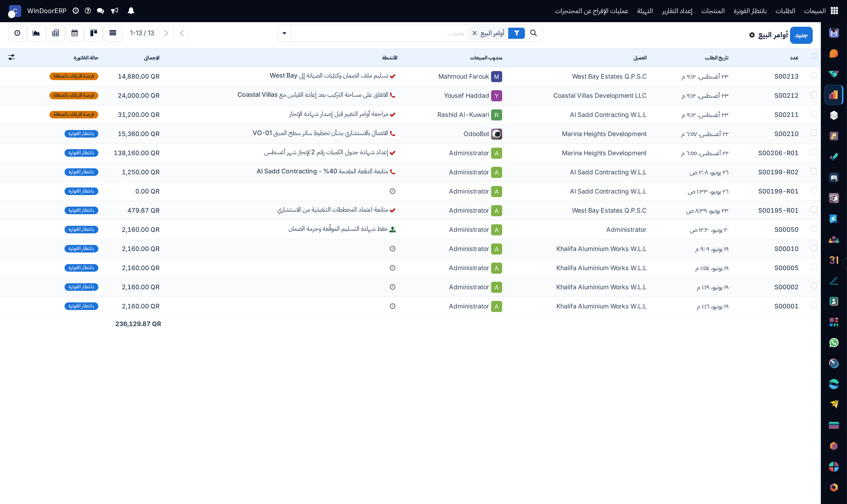This screenshot has height=504, width=847.
Task: Open the activities clock icon in top bar
Action: (x=76, y=11)
